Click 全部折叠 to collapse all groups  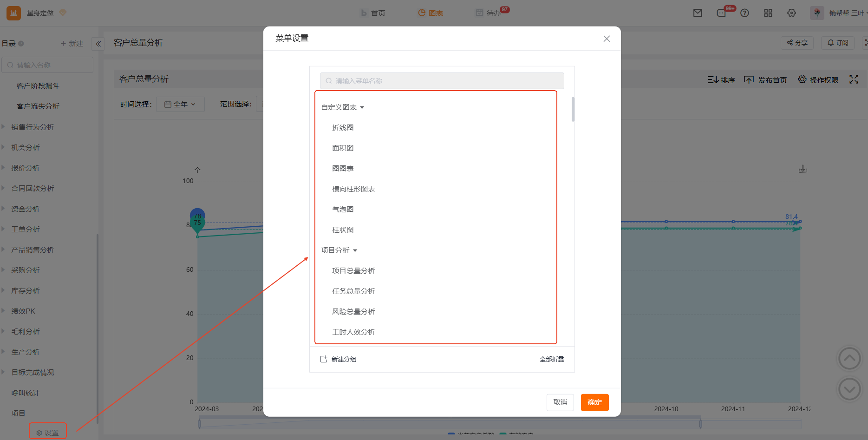point(552,359)
